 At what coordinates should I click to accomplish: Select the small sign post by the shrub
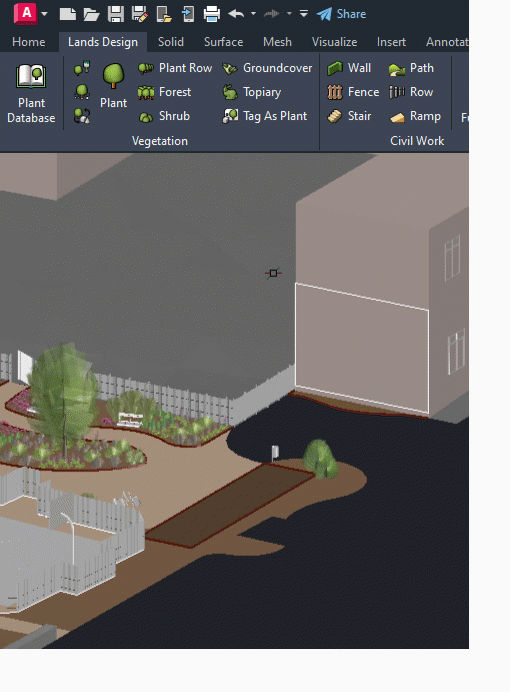pyautogui.click(x=275, y=453)
